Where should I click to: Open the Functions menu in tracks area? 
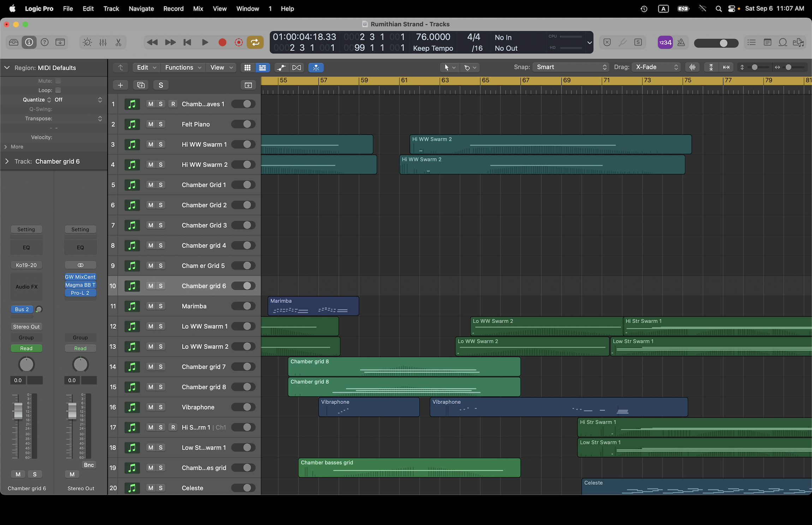183,67
